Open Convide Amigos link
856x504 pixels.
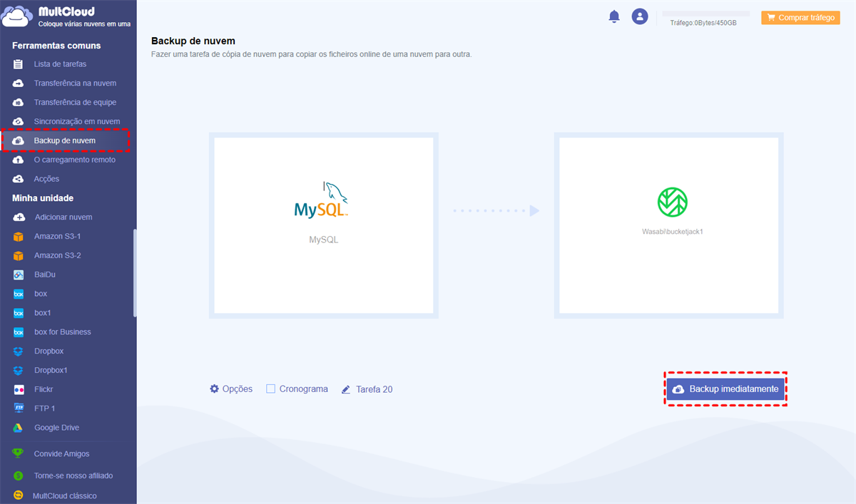[x=62, y=454]
